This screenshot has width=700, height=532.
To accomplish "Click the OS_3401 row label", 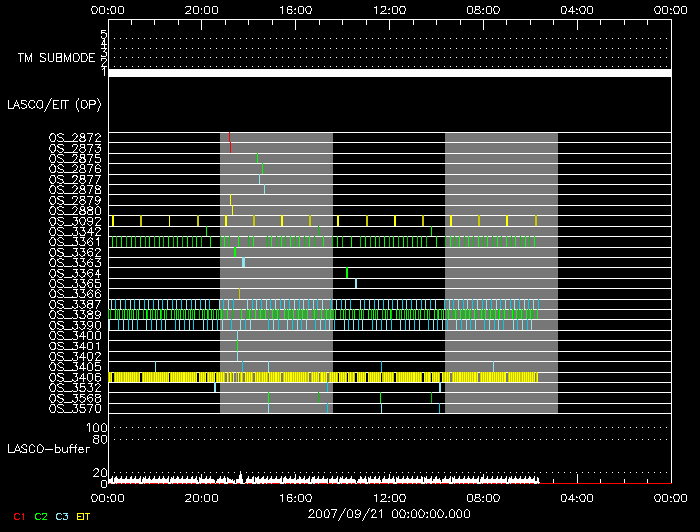I will click(75, 346).
